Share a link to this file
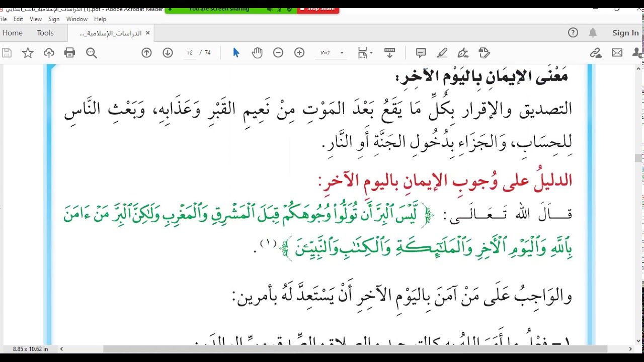The width and height of the screenshot is (644, 362). pyautogui.click(x=596, y=53)
